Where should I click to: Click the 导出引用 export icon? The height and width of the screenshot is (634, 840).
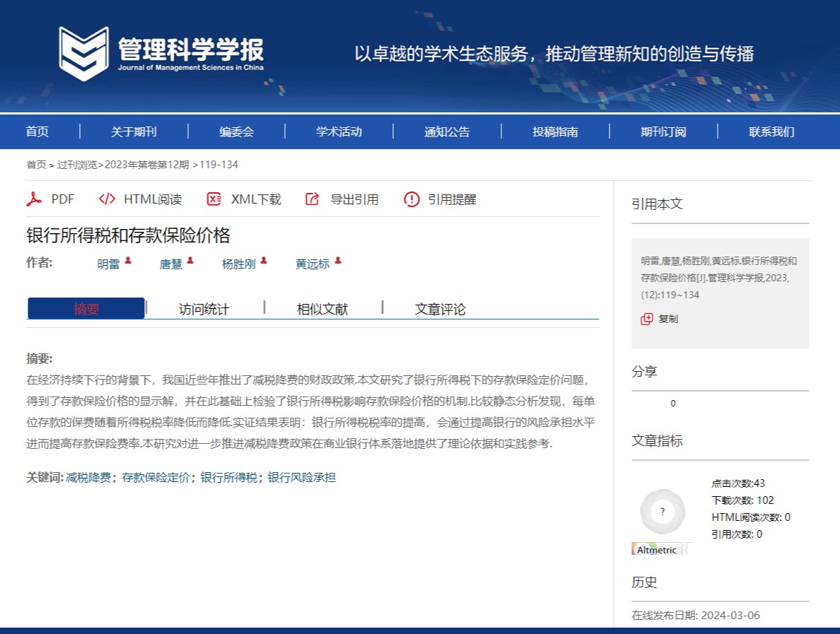click(x=313, y=199)
